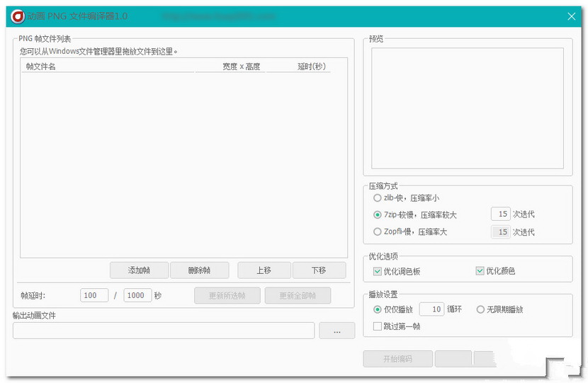588x383 pixels.
Task: Click the 宽度 x 高度 column header
Action: click(x=231, y=67)
